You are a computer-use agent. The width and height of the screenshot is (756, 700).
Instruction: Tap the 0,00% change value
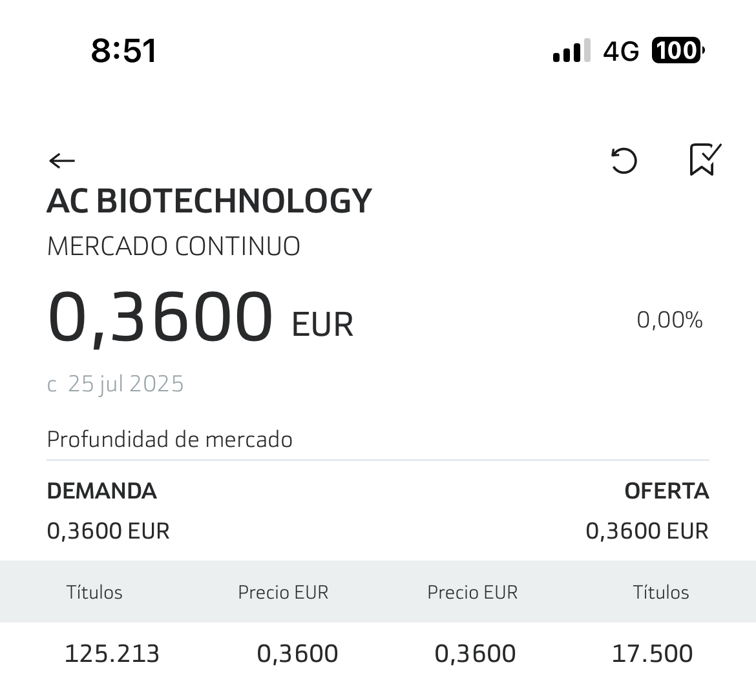[x=669, y=320]
